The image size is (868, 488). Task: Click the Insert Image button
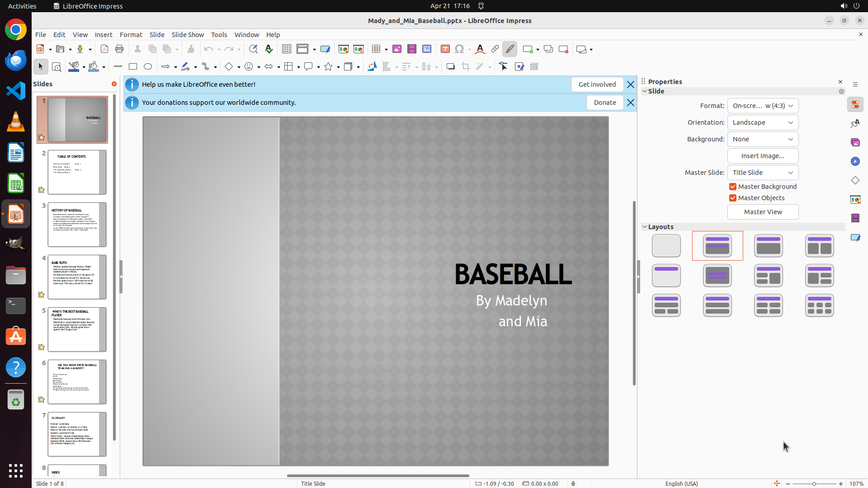pos(763,156)
